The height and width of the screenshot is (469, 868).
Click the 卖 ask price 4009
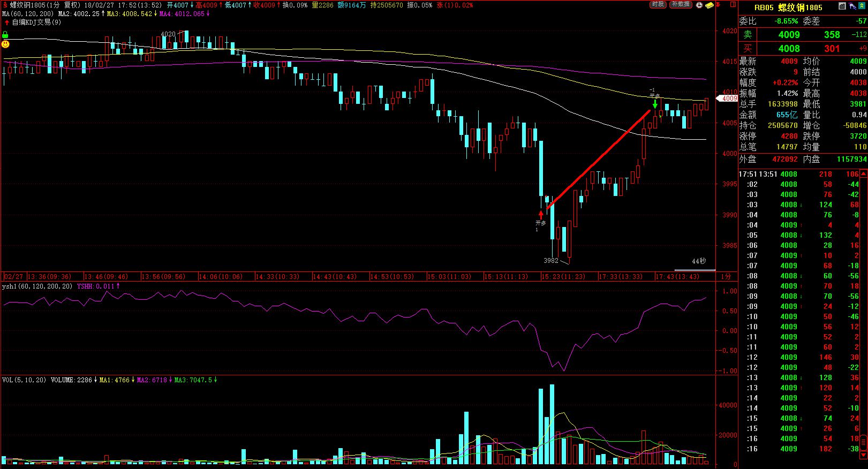pyautogui.click(x=789, y=35)
